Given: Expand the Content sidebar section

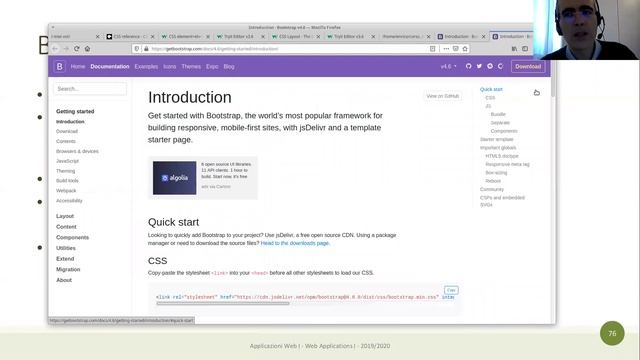Looking at the screenshot, I should tap(66, 227).
